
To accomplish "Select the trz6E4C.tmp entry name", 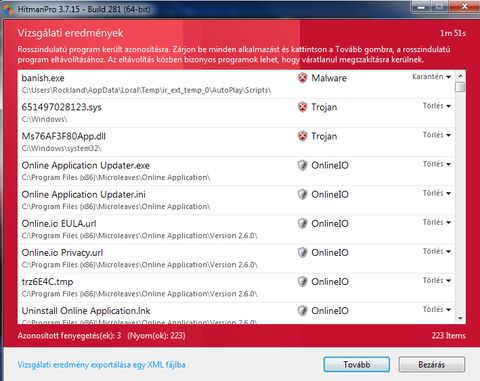I will point(47,281).
